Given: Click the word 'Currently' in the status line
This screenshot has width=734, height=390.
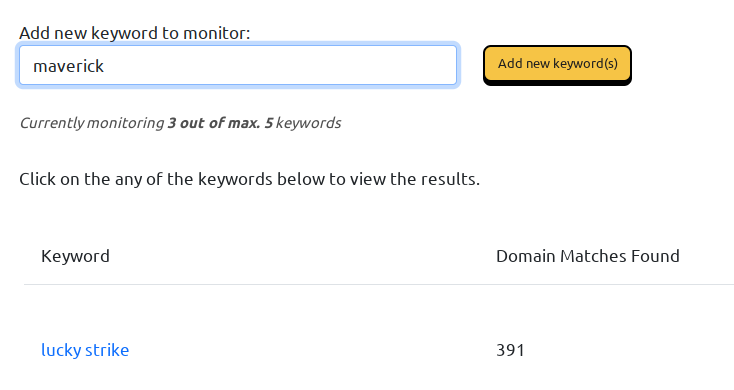Looking at the screenshot, I should (51, 123).
